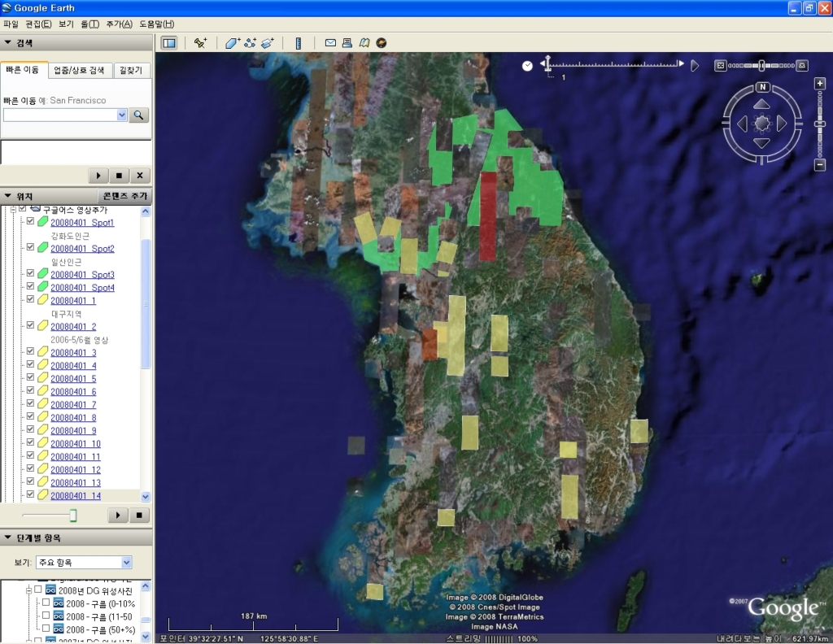Viewport: 833px width, 644px height.
Task: Look right with compass right arrow
Action: 782,124
